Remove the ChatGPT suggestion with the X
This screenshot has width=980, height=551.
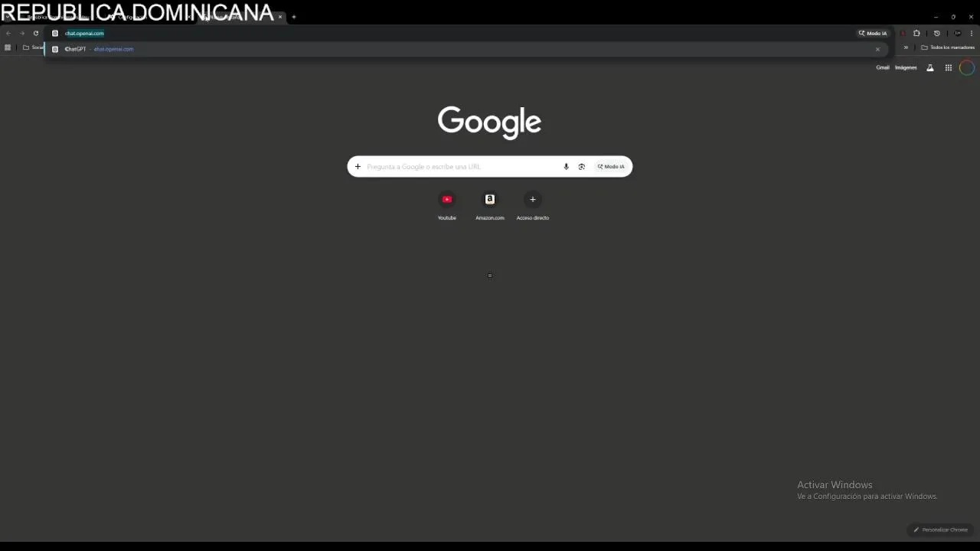coord(877,49)
